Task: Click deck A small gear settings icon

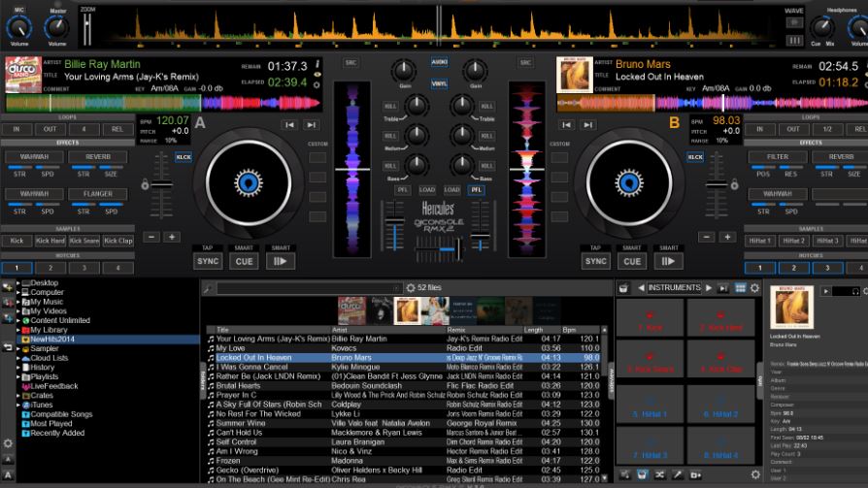Action: pyautogui.click(x=317, y=85)
